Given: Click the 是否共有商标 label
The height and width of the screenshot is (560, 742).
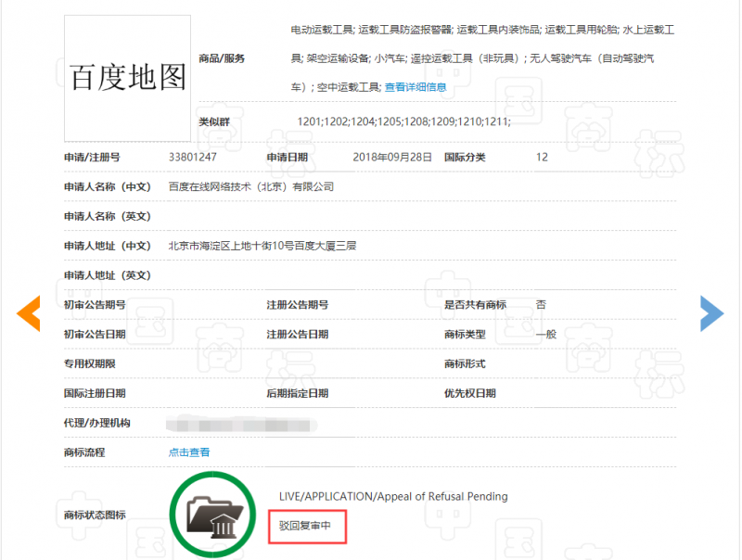Looking at the screenshot, I should pos(475,305).
